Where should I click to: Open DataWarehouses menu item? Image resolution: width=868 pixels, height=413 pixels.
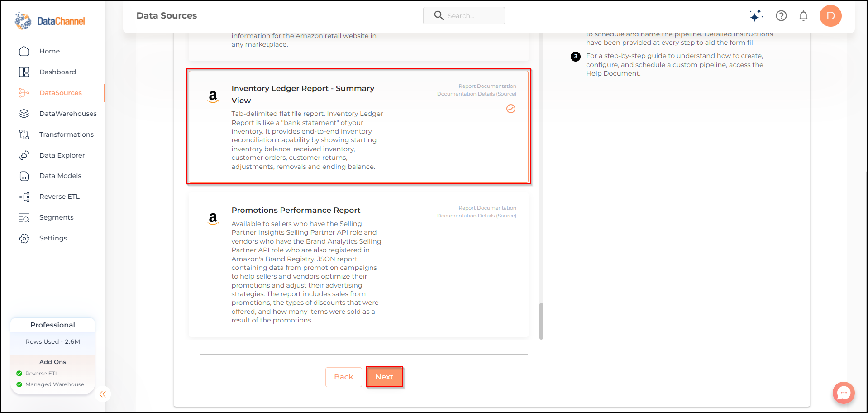68,114
